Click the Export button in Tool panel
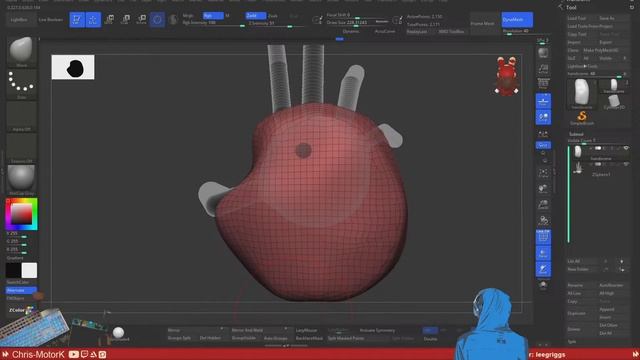The image size is (640, 360). coord(613,42)
